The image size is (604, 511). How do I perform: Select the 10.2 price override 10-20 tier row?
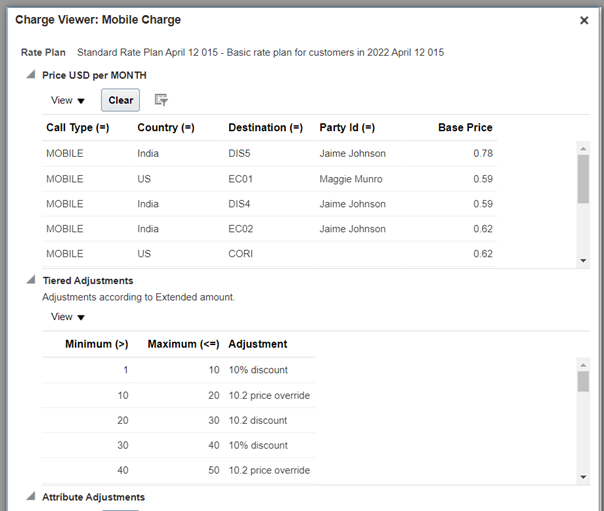pyautogui.click(x=269, y=395)
